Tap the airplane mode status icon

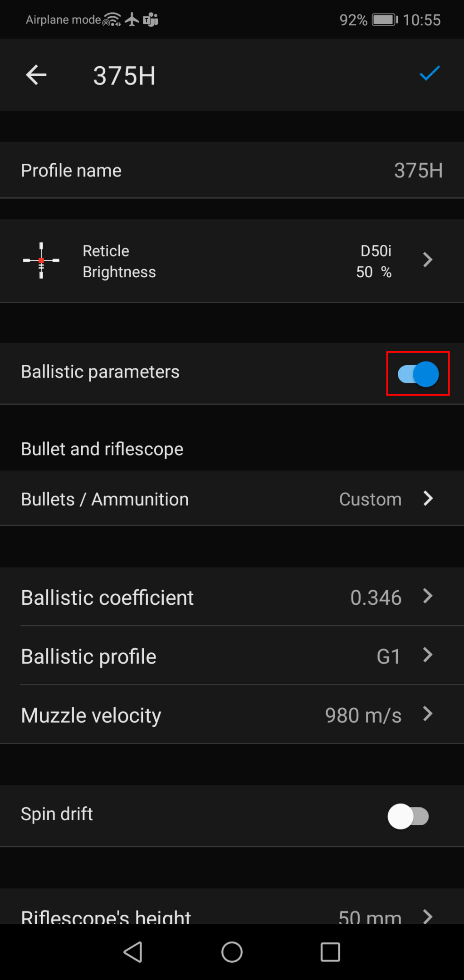click(132, 20)
